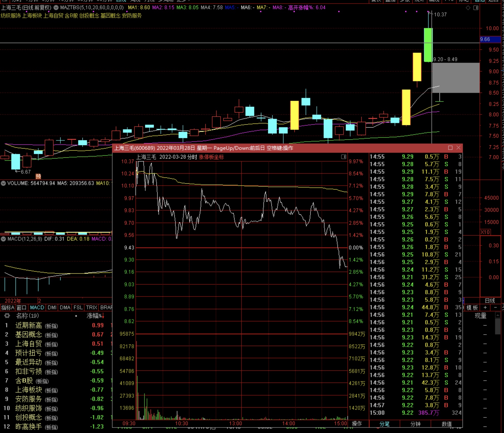Open the sector list settings gear
The width and height of the screenshot is (504, 433).
pos(7,316)
